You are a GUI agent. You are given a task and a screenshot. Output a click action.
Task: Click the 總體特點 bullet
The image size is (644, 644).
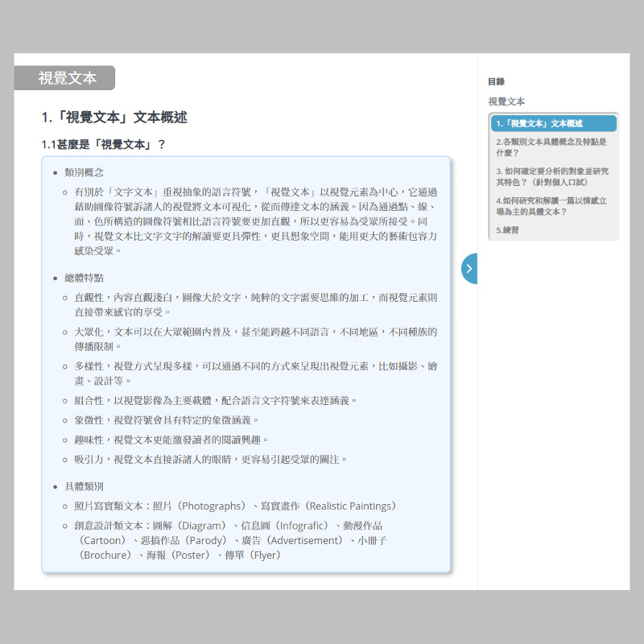(84, 278)
